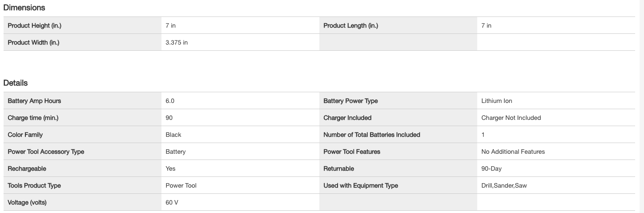Viewport: 644px width, 213px height.
Task: Select the 90-Day returnable value
Action: tap(491, 168)
